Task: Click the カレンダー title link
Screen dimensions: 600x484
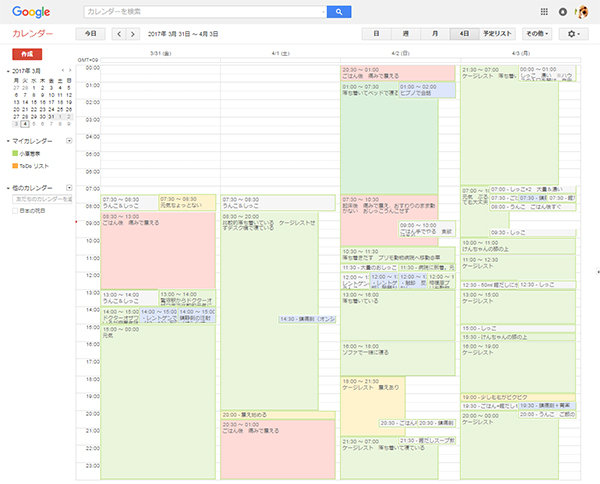Action: coord(33,34)
